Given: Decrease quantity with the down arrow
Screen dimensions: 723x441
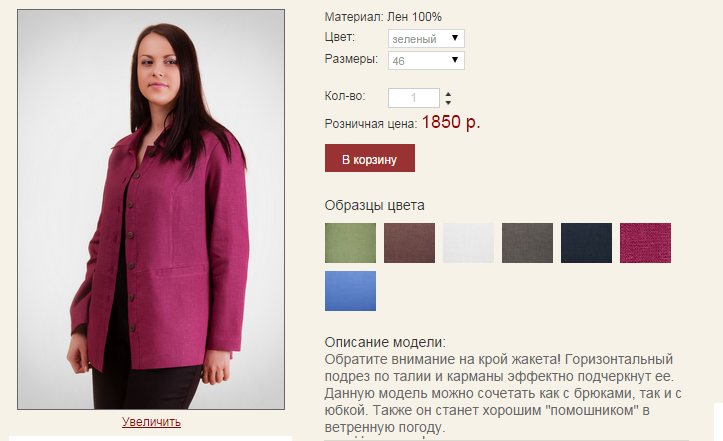Looking at the screenshot, I should [x=448, y=102].
